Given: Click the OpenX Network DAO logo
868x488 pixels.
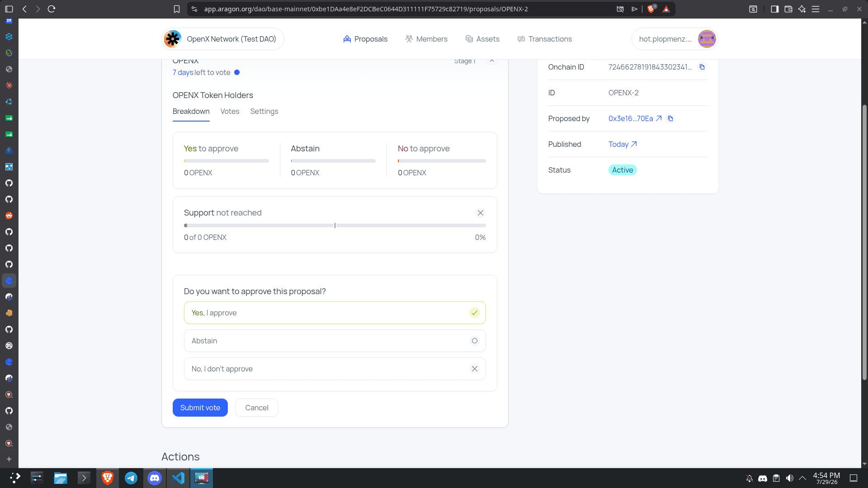Looking at the screenshot, I should tap(173, 39).
